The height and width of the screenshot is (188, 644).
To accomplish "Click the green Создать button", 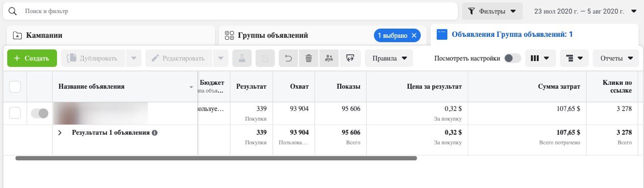I will coord(32,58).
